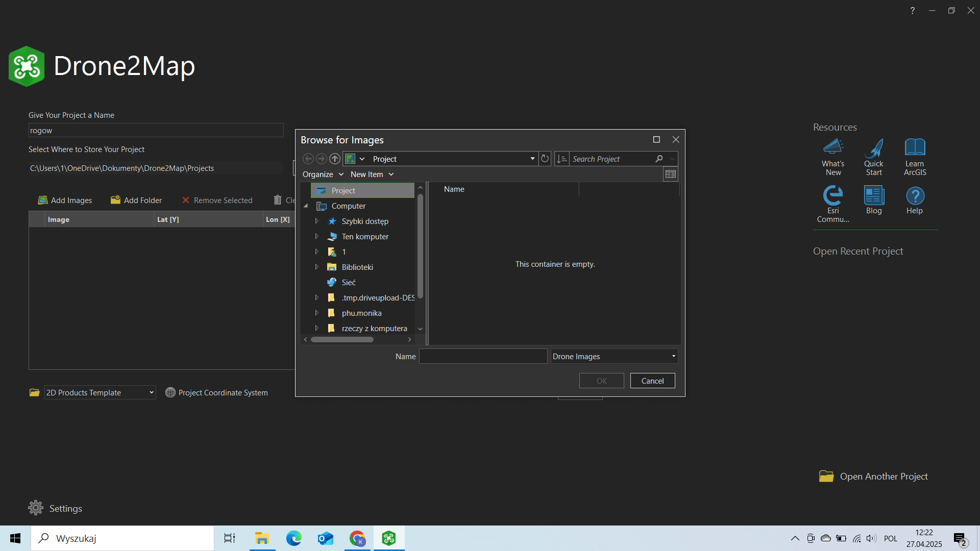Click the tree scroll down arrow
The width and height of the screenshot is (980, 551).
pos(420,329)
